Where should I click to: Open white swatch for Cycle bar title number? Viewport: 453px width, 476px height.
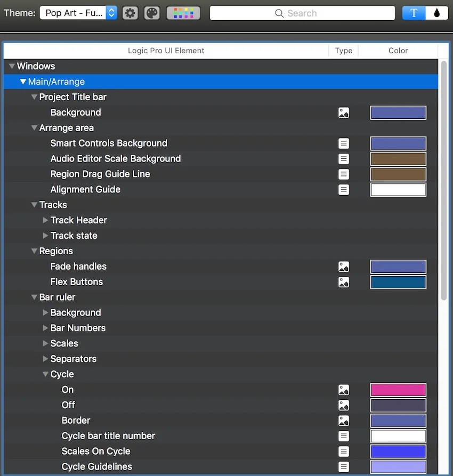(x=398, y=436)
